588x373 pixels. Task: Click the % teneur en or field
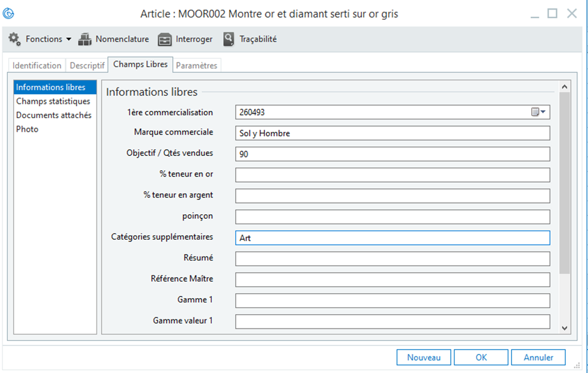pyautogui.click(x=392, y=175)
